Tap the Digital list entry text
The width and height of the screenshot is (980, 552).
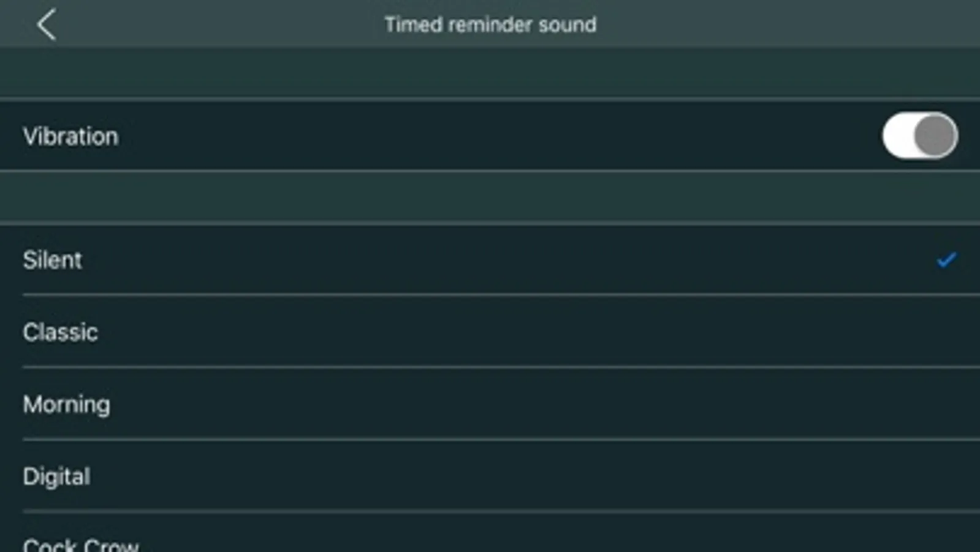[x=56, y=477]
